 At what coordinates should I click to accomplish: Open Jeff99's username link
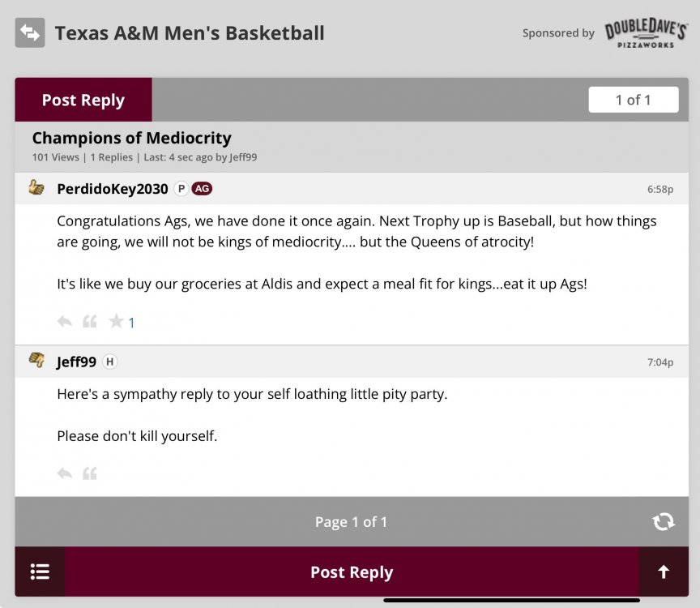(76, 362)
